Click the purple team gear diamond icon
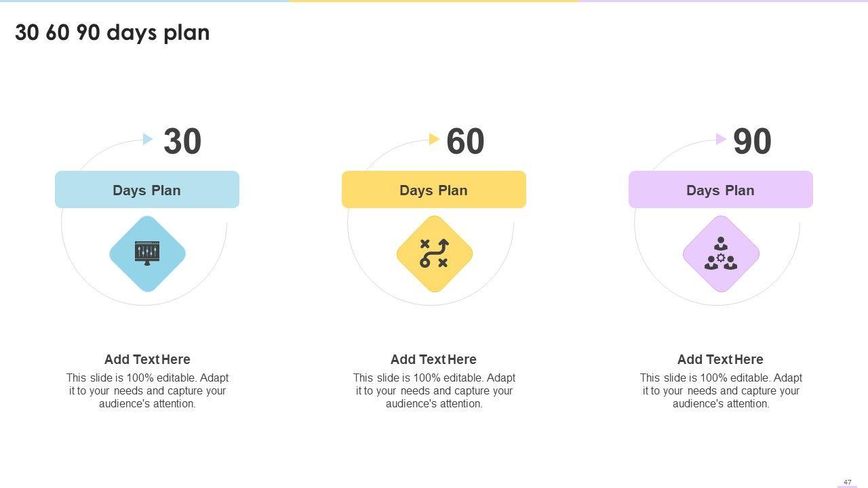The width and height of the screenshot is (868, 488). pyautogui.click(x=721, y=253)
